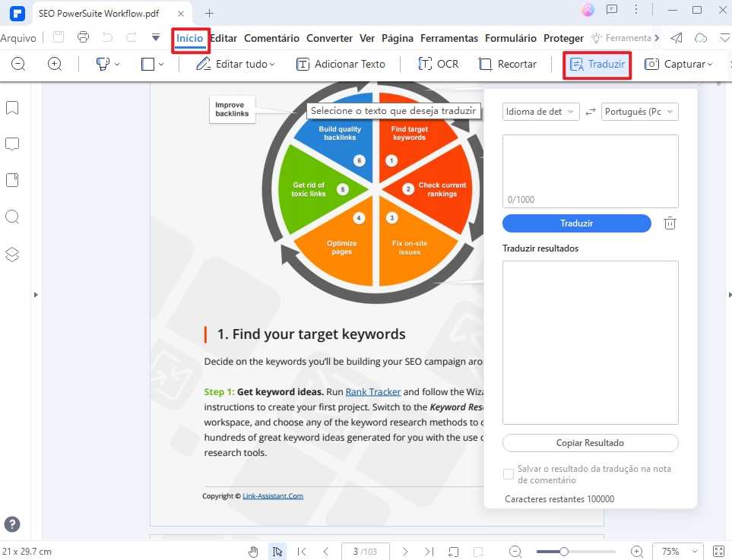Select the rectangle shape tool
Viewport: 732px width, 560px height.
(147, 64)
